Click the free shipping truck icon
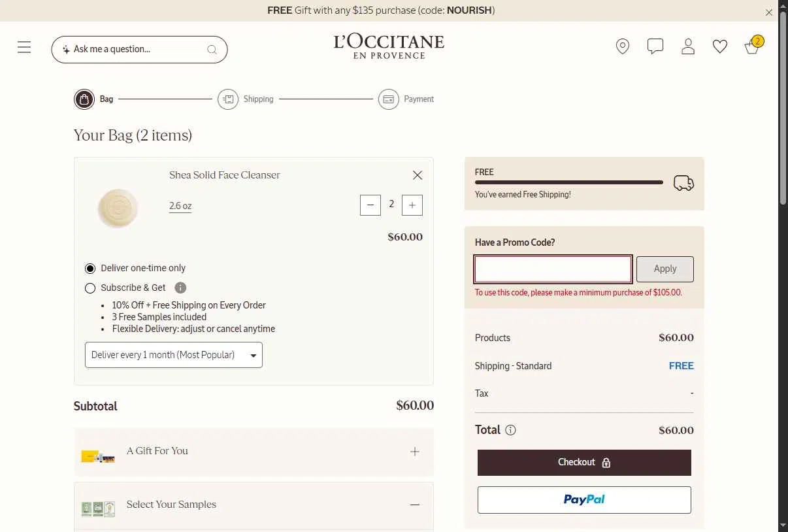This screenshot has width=788, height=532. [x=683, y=183]
